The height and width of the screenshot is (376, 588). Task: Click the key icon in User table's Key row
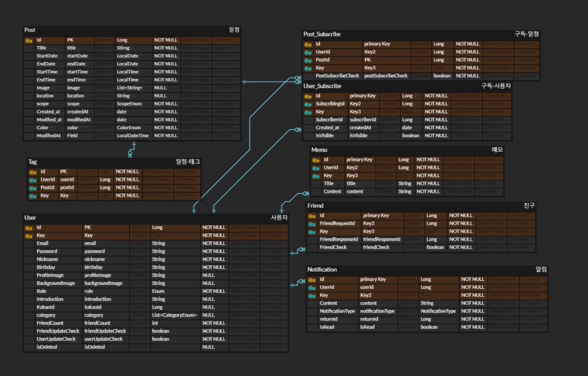(28, 236)
